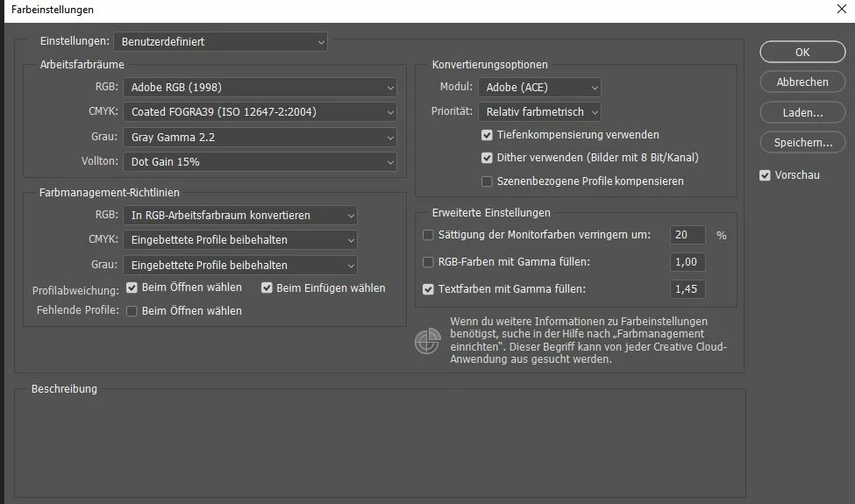
Task: Expand the RGB Adobe RGB (1998) dropdown
Action: pos(260,87)
